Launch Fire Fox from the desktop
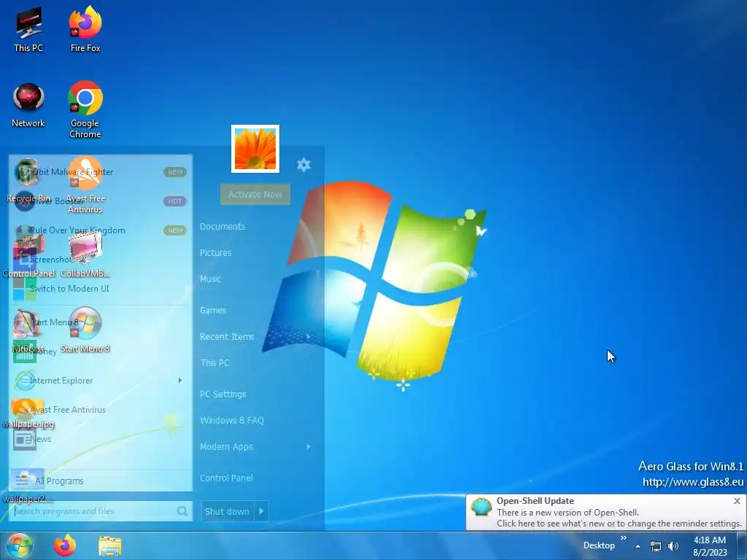The image size is (747, 560). tap(85, 29)
